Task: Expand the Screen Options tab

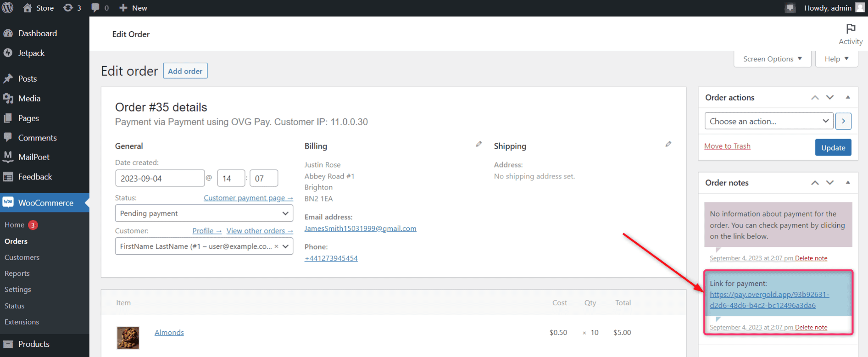Action: (x=773, y=59)
